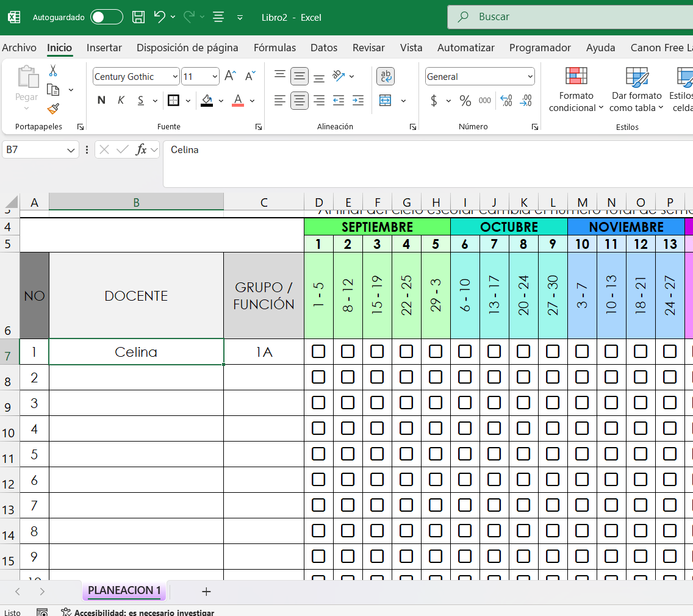Click the fill color paint bucket swatch
This screenshot has height=616, width=693.
pos(207,101)
